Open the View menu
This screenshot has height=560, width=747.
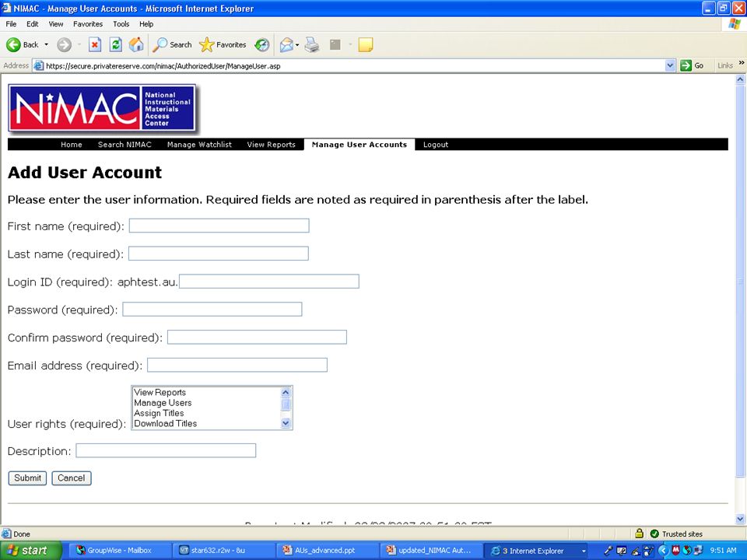(56, 24)
